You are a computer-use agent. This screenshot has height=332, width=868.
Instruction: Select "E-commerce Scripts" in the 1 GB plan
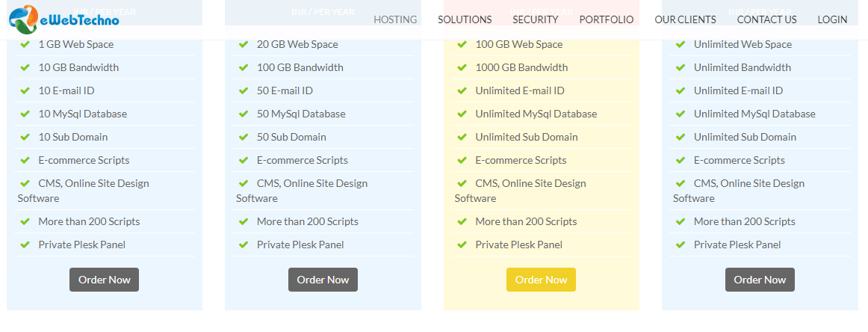tap(84, 160)
